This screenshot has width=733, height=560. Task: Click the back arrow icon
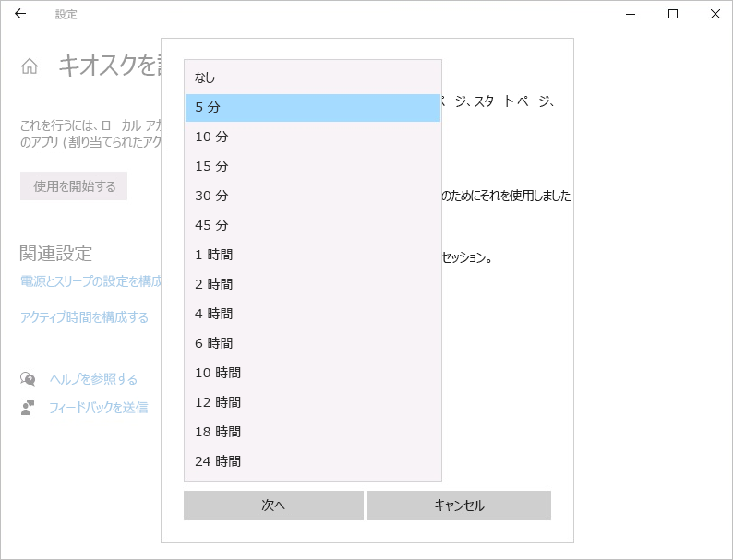(20, 14)
